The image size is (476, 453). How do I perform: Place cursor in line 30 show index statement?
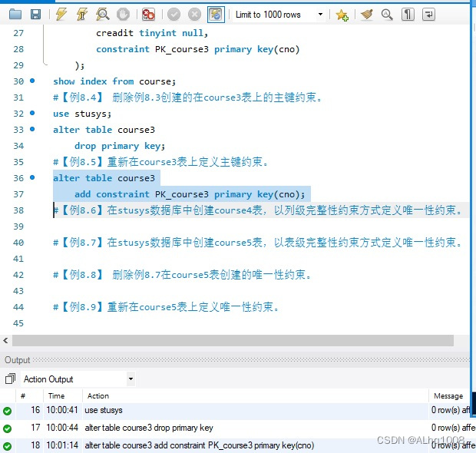click(114, 81)
